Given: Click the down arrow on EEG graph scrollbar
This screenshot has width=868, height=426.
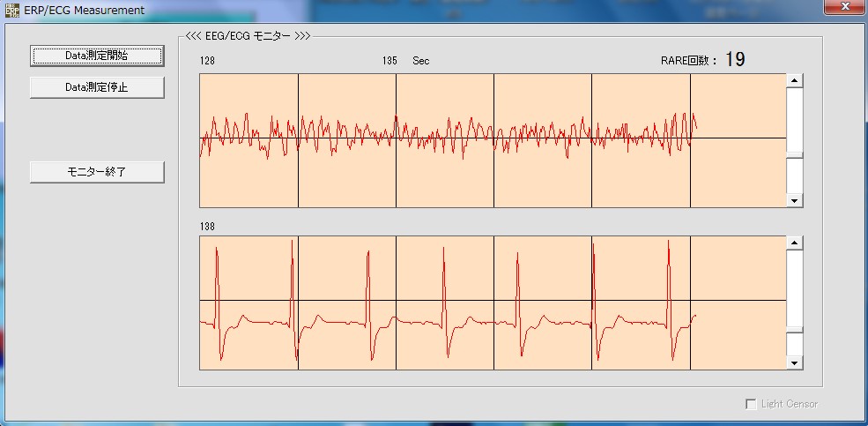Looking at the screenshot, I should [x=794, y=201].
